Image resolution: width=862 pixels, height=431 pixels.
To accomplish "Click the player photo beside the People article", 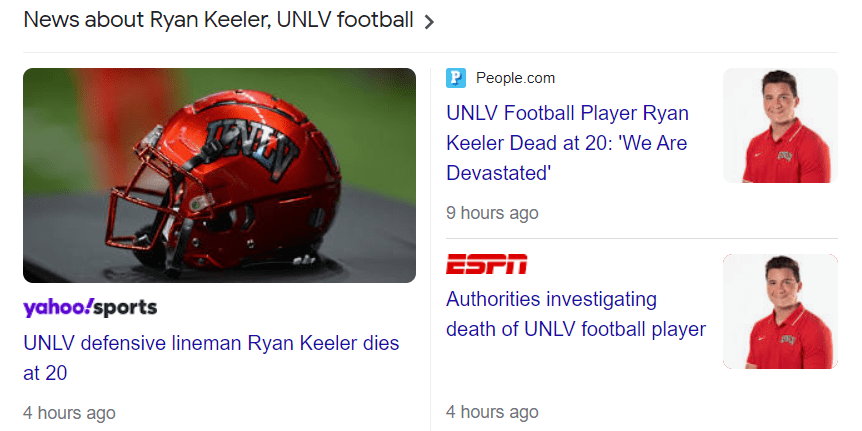I will pyautogui.click(x=780, y=125).
